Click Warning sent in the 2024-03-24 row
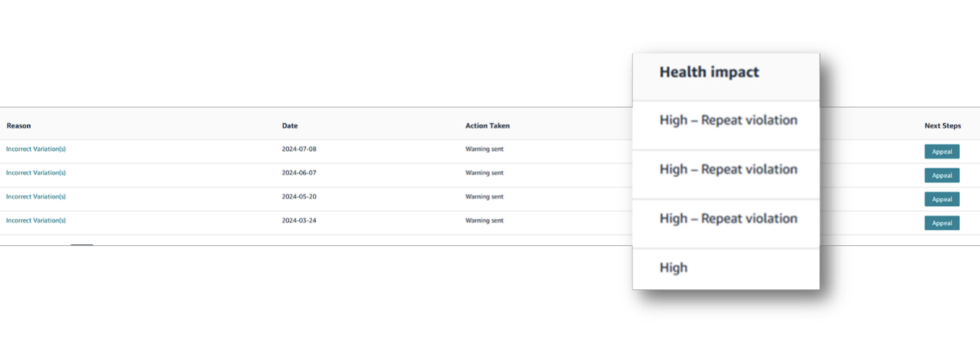Viewport: 980px width, 345px height. (x=484, y=220)
